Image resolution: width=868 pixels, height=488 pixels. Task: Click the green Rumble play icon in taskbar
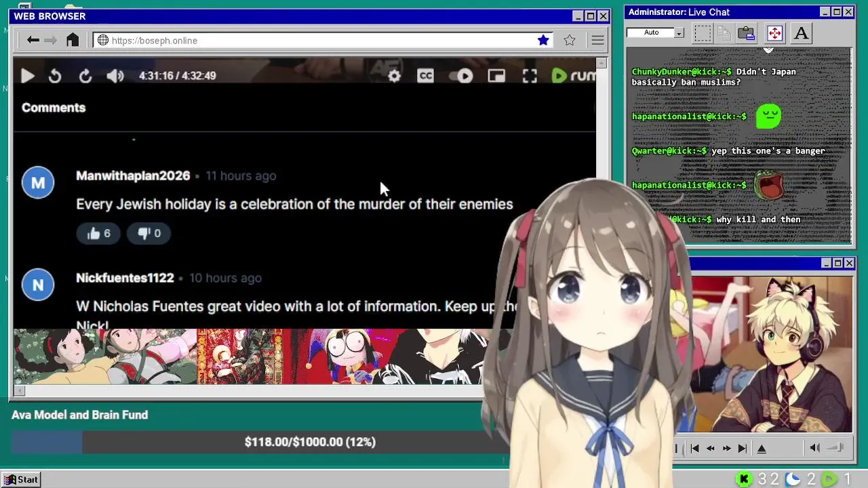click(829, 479)
